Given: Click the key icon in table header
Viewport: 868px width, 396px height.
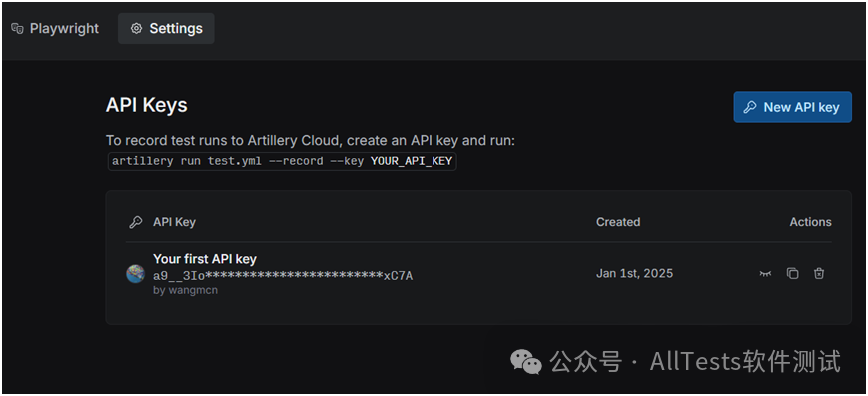Looking at the screenshot, I should pyautogui.click(x=135, y=222).
